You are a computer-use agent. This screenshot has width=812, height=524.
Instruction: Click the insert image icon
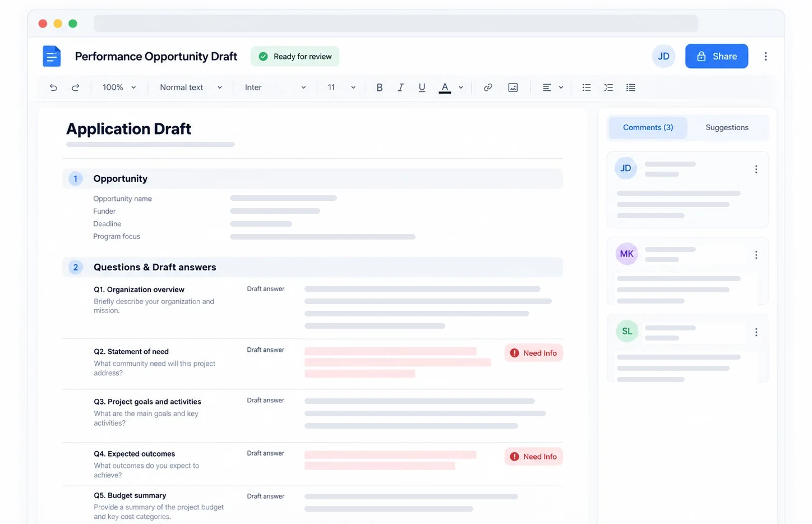tap(513, 88)
